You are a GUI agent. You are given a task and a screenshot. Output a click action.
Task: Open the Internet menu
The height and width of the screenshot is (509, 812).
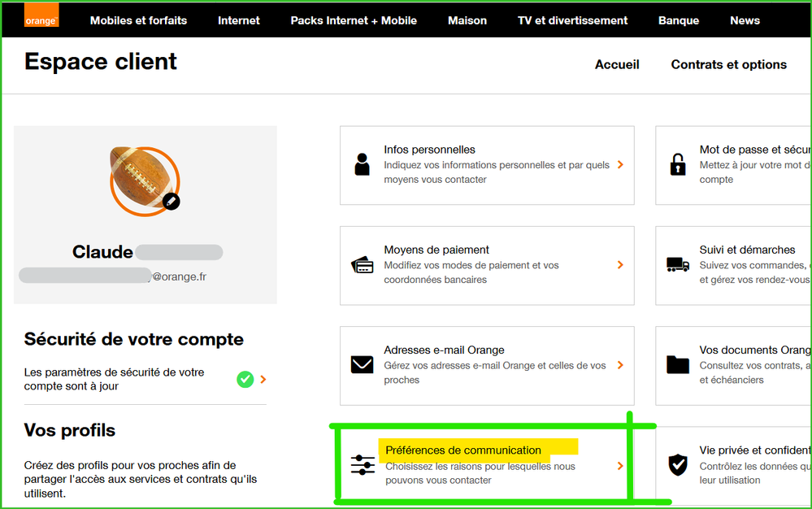pos(239,20)
